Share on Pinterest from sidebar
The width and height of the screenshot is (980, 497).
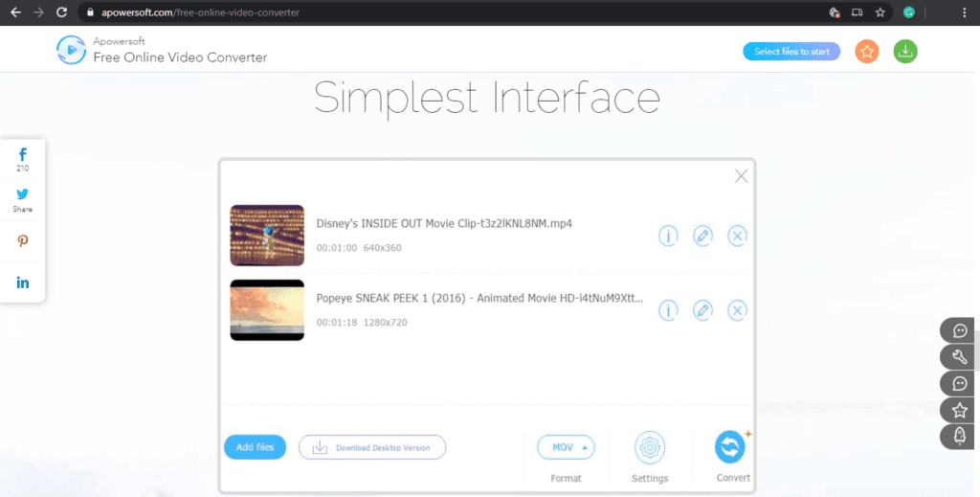pyautogui.click(x=23, y=241)
